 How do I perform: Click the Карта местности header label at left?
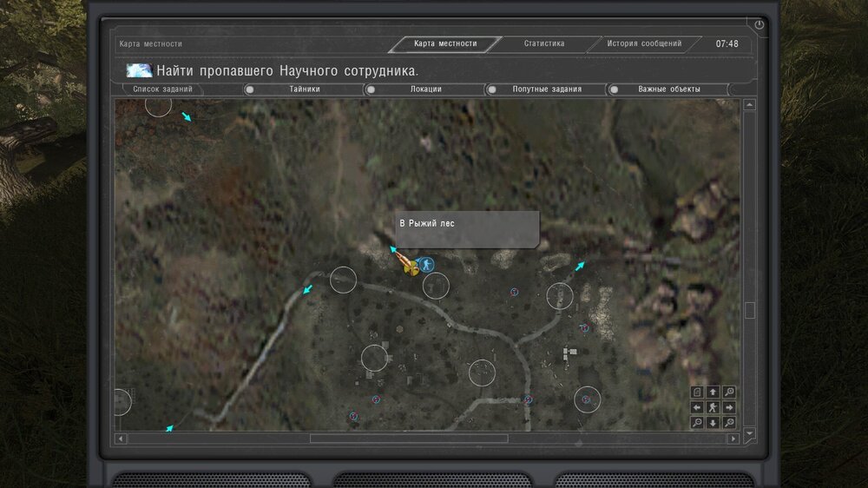pos(150,43)
